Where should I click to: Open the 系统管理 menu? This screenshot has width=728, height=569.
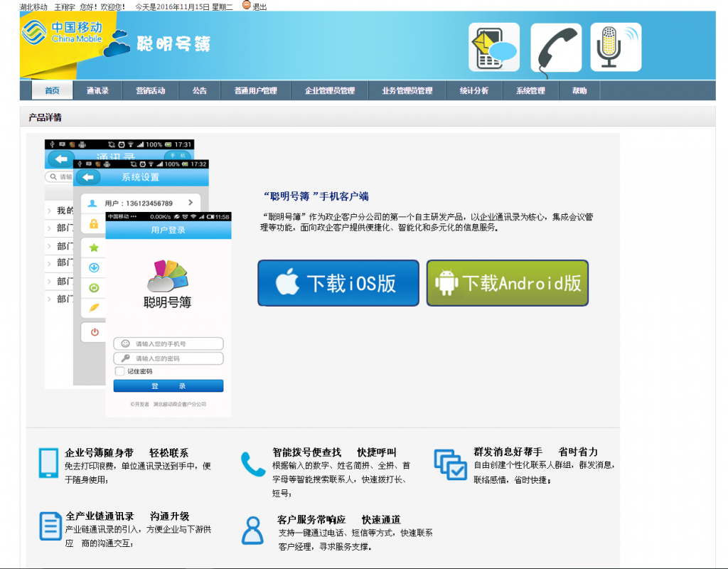pos(530,90)
